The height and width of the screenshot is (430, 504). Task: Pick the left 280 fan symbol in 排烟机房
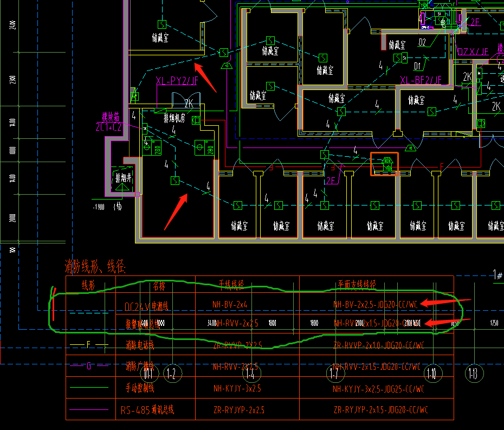point(152,147)
